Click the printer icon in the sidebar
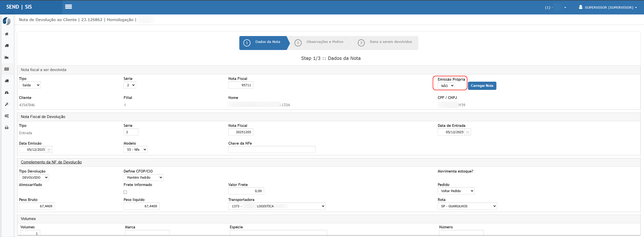644x237 pixels. (x=7, y=128)
